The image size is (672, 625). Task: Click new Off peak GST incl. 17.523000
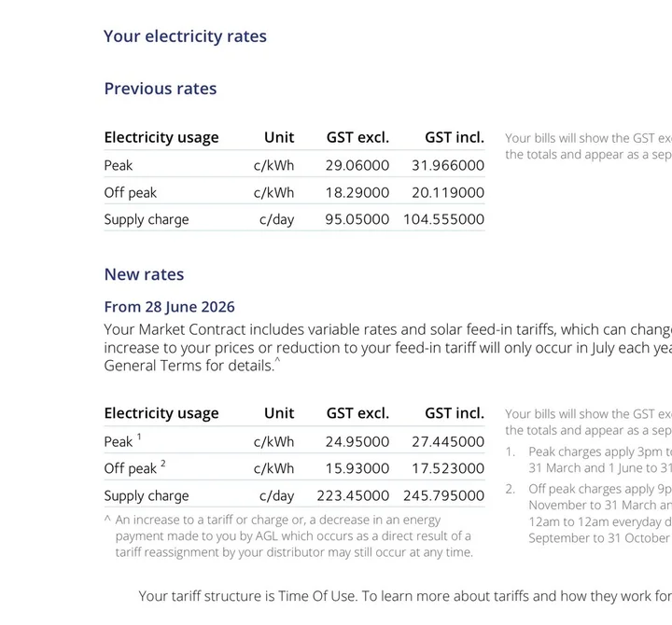point(448,468)
